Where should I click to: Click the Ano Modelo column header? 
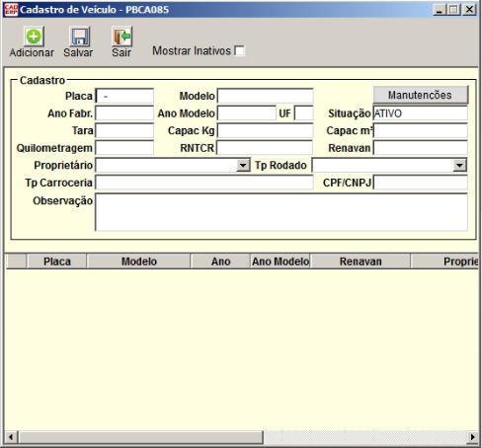(x=281, y=261)
